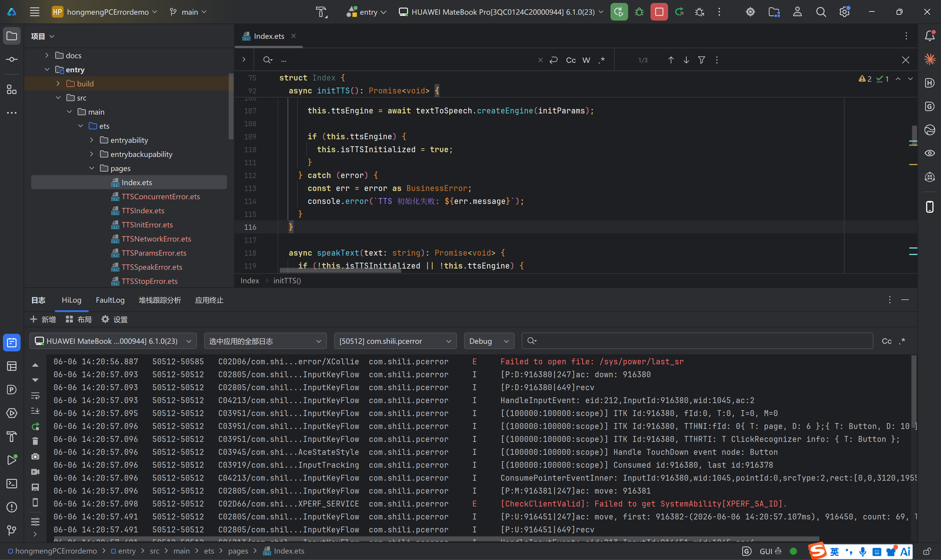Take a device screenshot with camera icon
941x560 pixels.
tap(35, 457)
